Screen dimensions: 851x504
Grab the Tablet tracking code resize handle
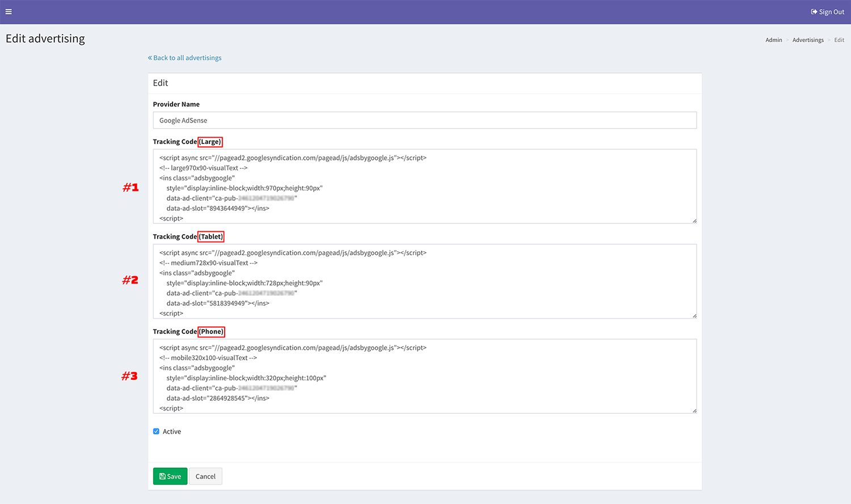coord(694,316)
